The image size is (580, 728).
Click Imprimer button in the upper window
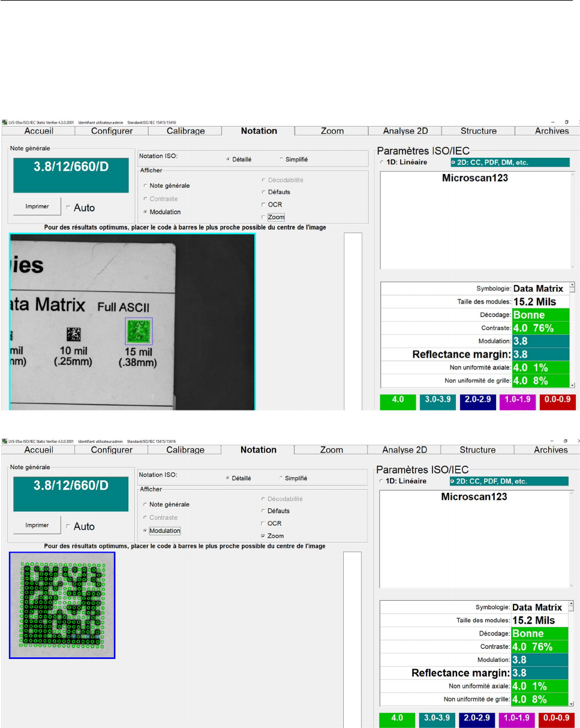click(x=37, y=206)
